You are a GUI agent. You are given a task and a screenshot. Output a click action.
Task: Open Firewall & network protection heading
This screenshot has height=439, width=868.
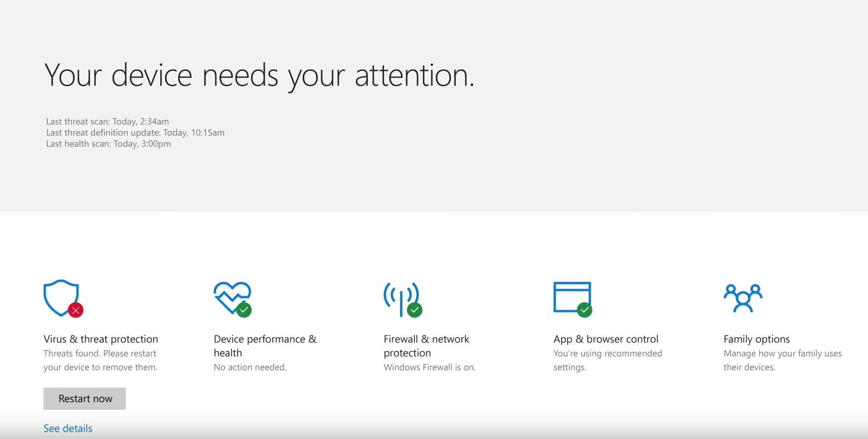pyautogui.click(x=426, y=346)
